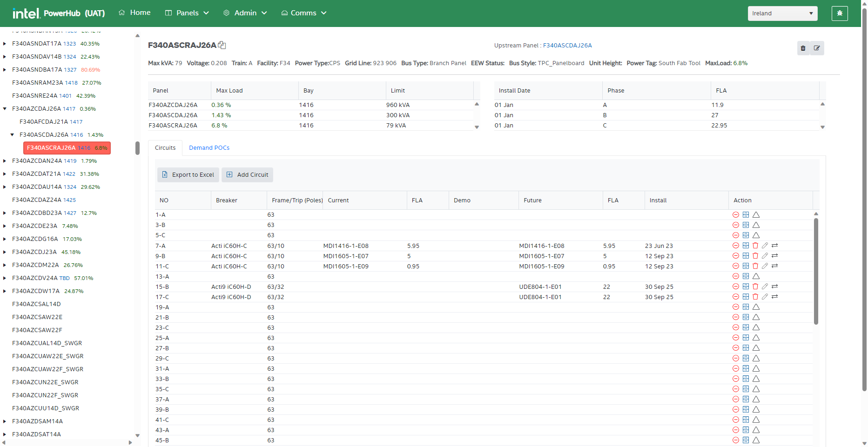Toggle the theme button in top right
Screen dimensions: 868x447
pos(840,13)
